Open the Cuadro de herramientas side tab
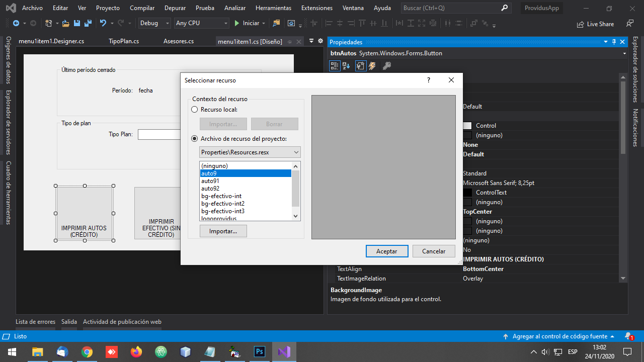The width and height of the screenshot is (644, 362). pyautogui.click(x=8, y=193)
